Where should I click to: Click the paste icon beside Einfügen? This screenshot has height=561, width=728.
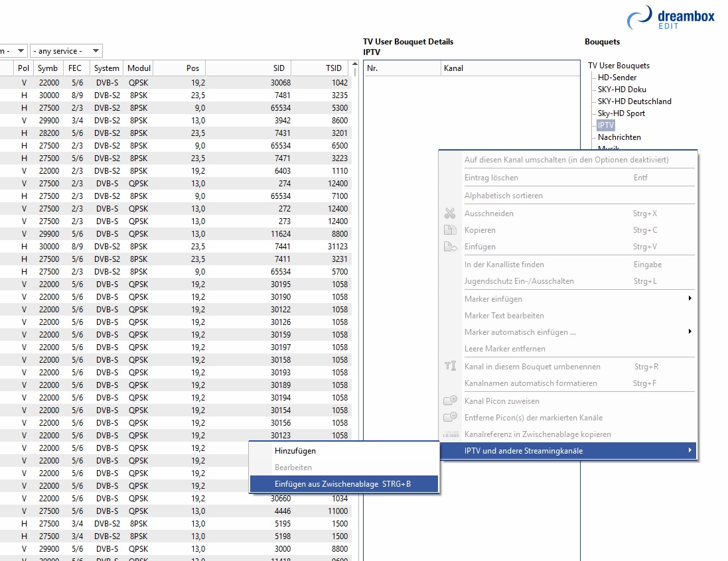coord(450,247)
